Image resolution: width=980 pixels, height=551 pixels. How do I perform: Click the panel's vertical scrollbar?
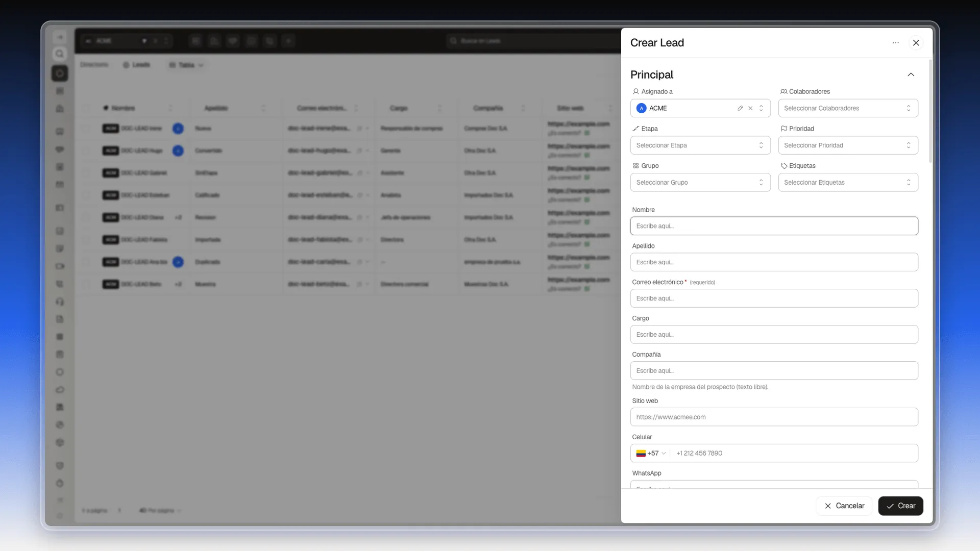point(930,111)
